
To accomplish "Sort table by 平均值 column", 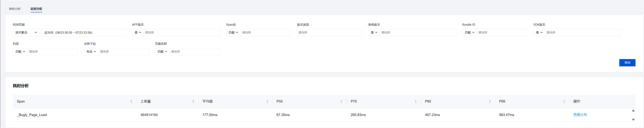I will (267, 101).
